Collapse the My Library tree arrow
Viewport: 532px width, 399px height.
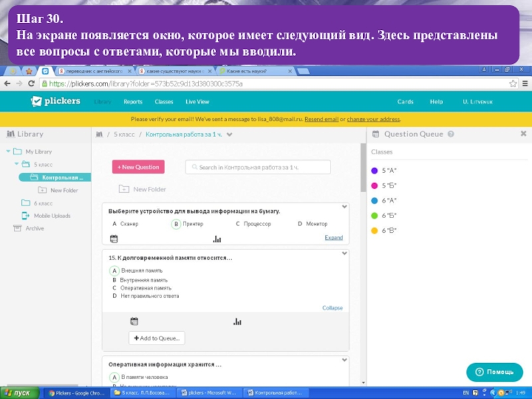[x=8, y=152]
